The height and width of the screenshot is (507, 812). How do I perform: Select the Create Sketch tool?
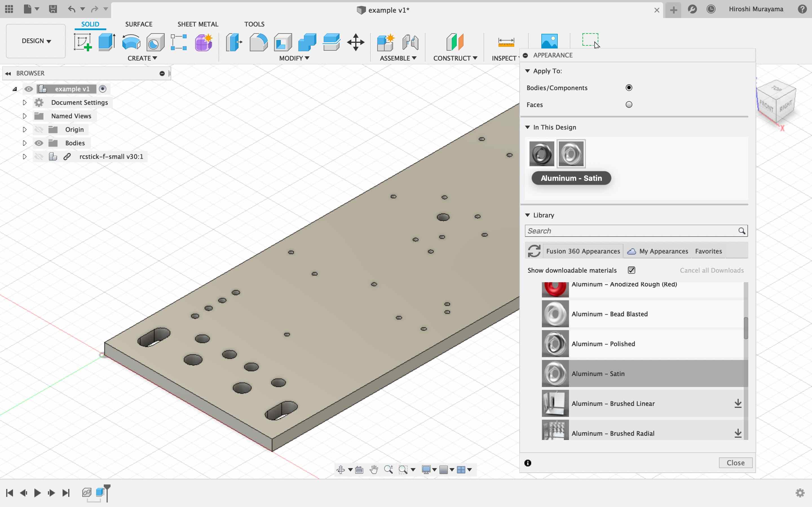point(83,42)
